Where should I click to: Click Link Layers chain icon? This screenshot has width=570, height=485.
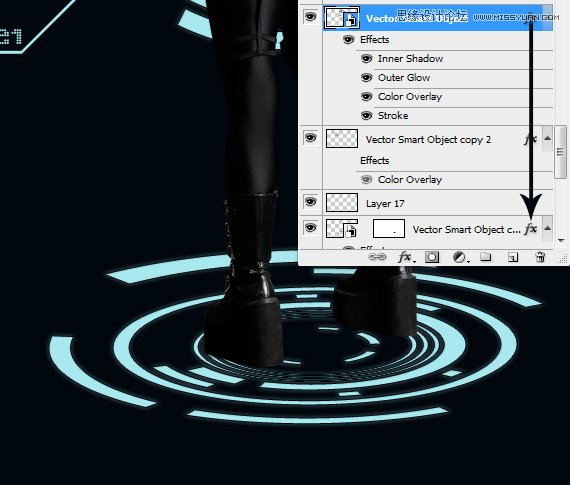click(377, 257)
